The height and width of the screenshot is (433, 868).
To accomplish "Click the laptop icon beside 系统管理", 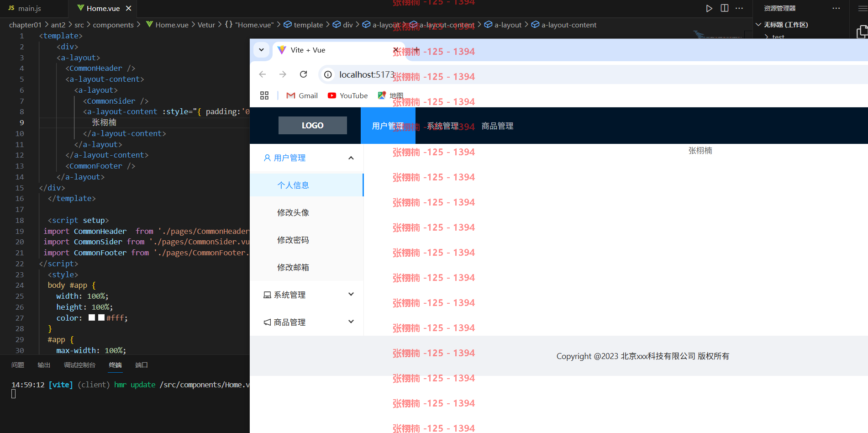I will [267, 295].
